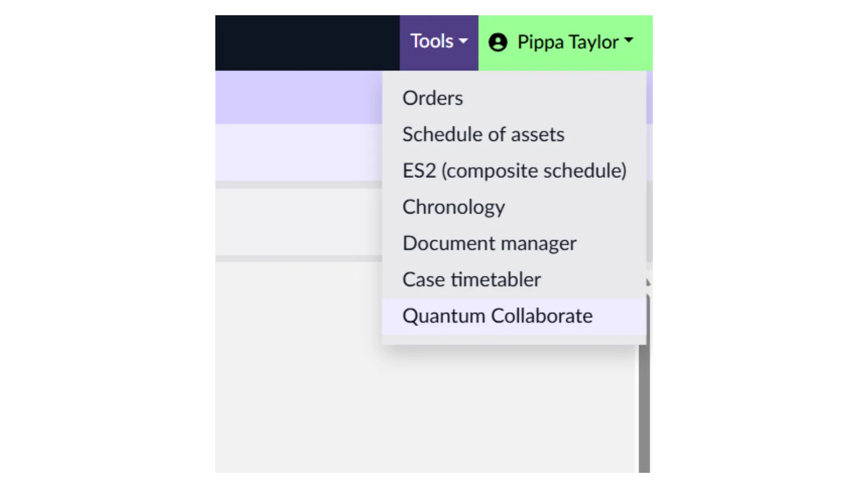
Task: Open the Chronology tool
Action: point(454,207)
